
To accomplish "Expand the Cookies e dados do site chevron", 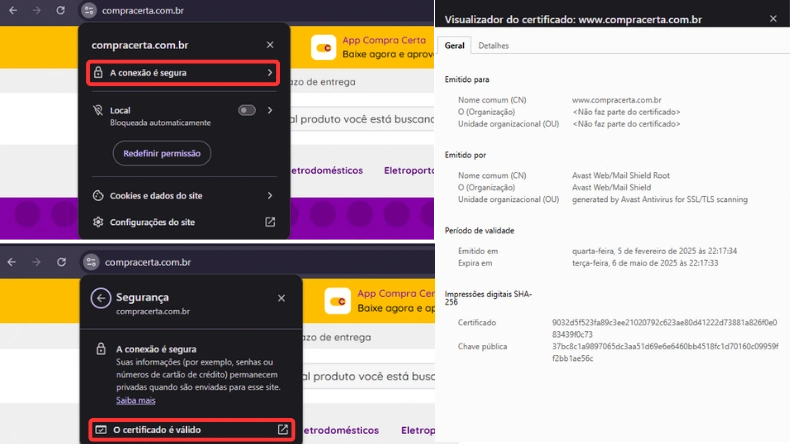I will [x=270, y=196].
